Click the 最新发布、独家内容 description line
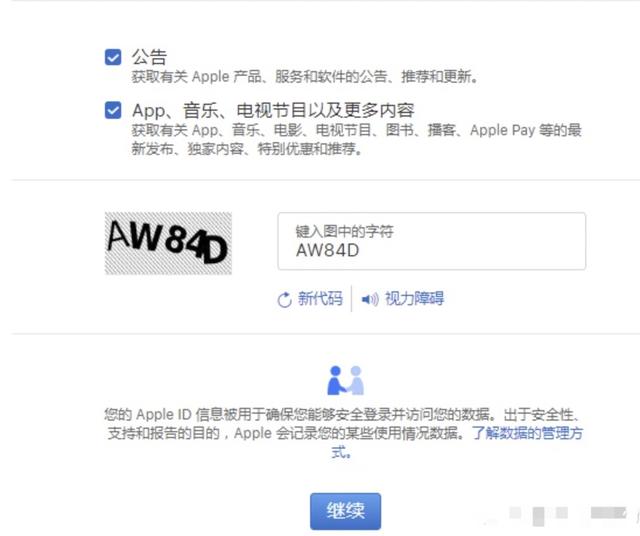Viewport: 640px width, 536px height. point(247,149)
